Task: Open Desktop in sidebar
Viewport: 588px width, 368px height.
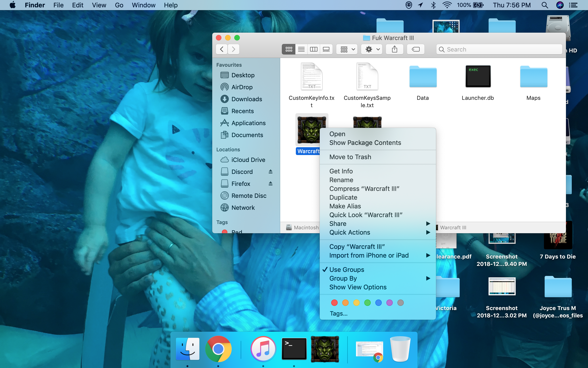Action: 246,75
